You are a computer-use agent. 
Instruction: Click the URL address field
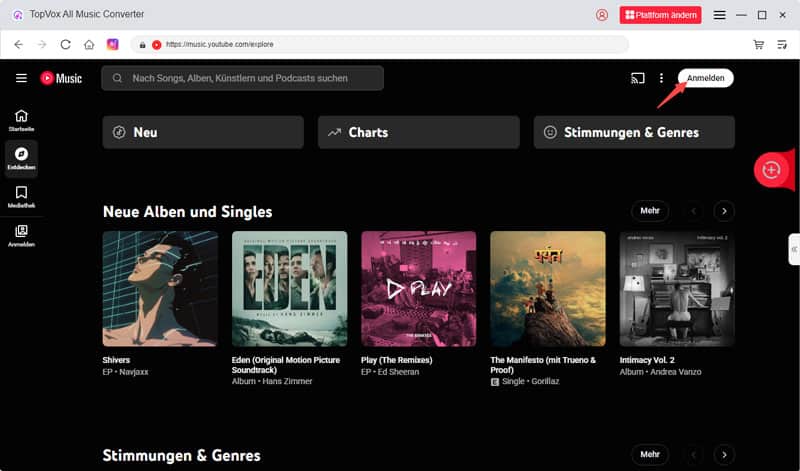click(x=380, y=44)
